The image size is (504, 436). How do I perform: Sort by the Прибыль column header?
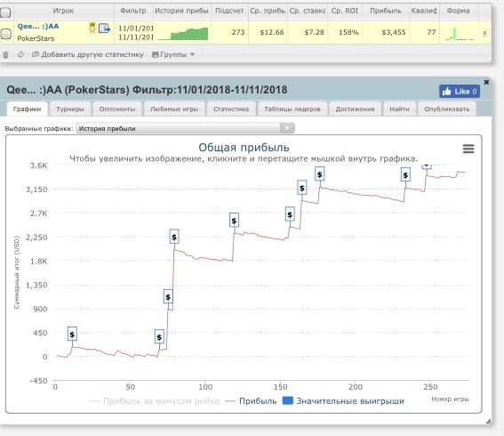pos(386,11)
